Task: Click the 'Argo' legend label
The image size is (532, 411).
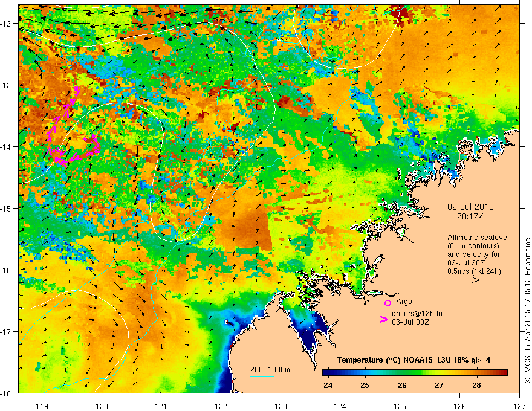Action: [404, 302]
